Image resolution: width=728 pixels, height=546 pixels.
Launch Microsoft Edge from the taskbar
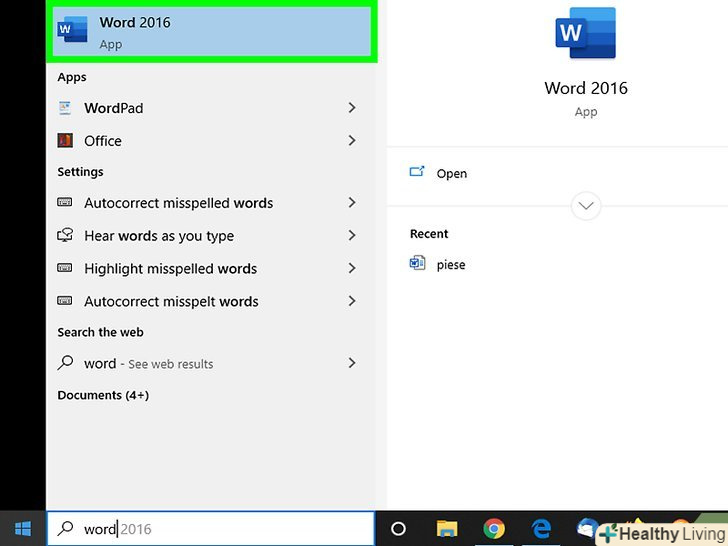pos(541,529)
